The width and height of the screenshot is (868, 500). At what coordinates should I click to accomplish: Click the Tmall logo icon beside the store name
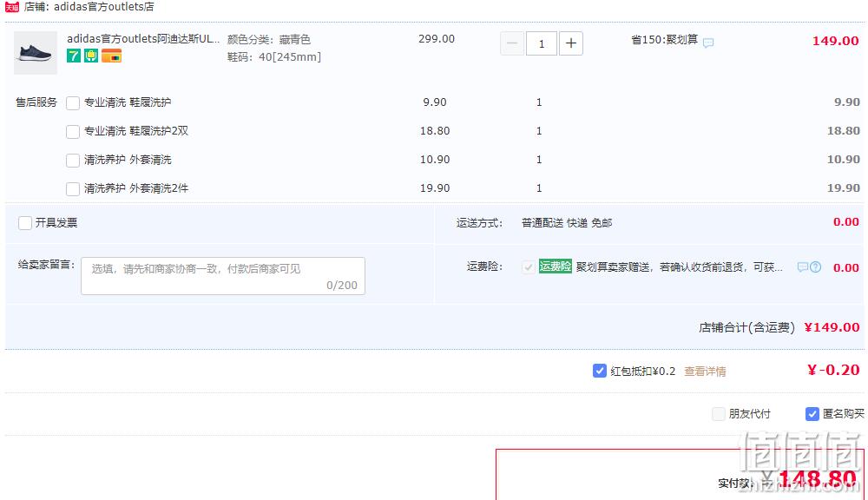11,7
